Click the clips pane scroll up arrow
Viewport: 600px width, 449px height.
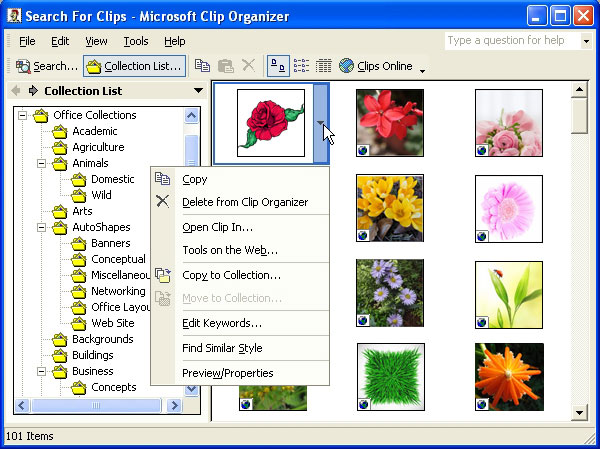579,90
